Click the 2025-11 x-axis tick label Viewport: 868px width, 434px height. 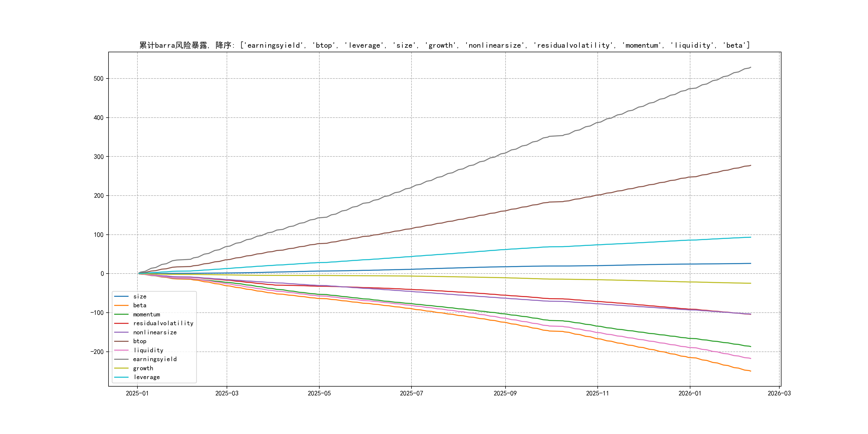tap(597, 393)
